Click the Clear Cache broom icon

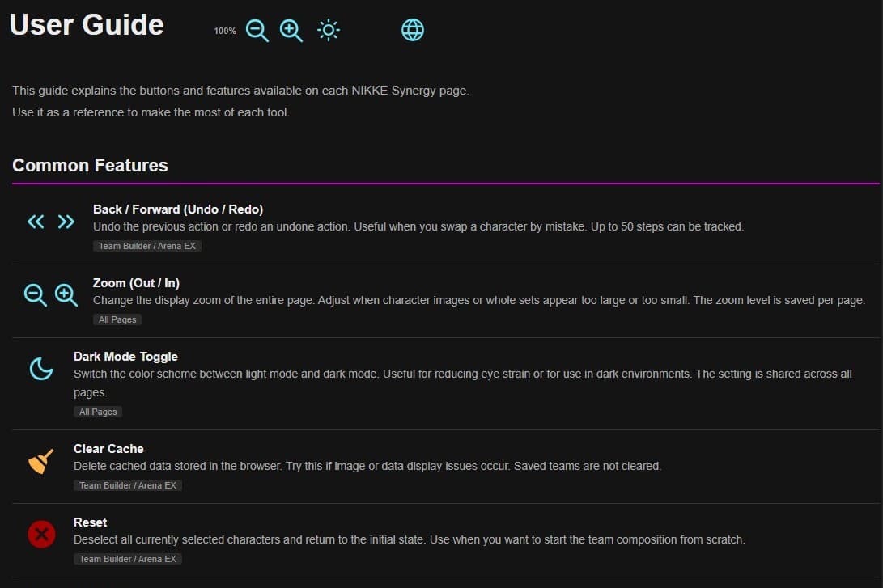pos(41,461)
